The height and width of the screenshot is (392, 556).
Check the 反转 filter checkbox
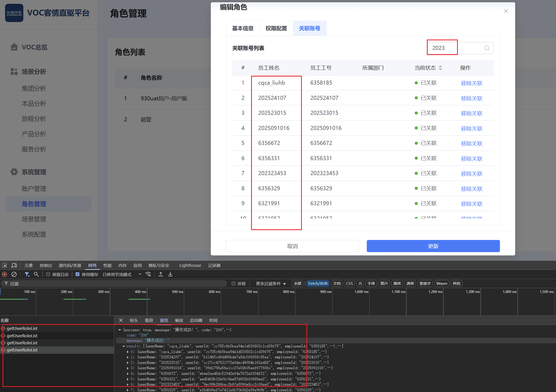point(233,283)
